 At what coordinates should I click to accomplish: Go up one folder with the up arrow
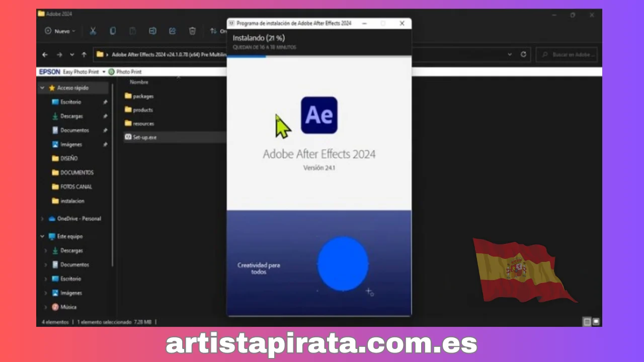tap(84, 54)
